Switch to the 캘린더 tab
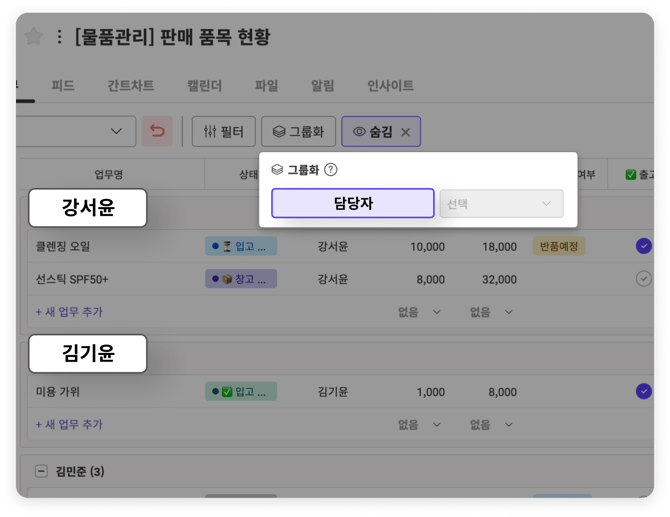 point(204,86)
